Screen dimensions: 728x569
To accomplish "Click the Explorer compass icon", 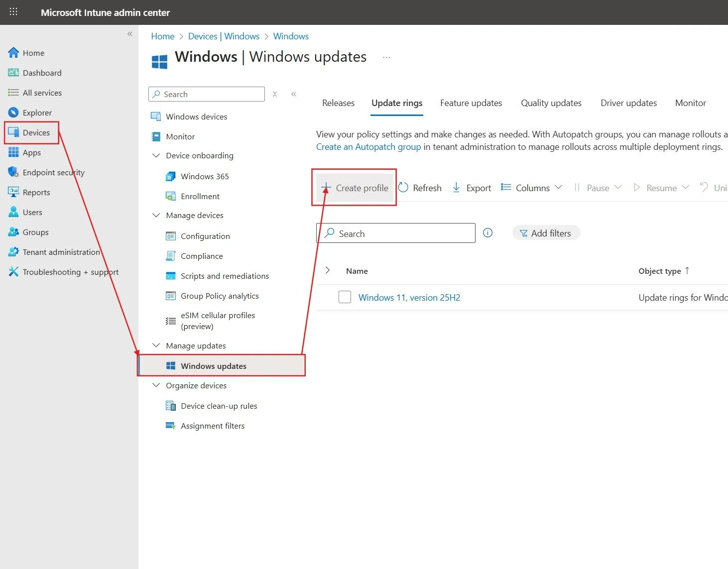I will point(13,113).
